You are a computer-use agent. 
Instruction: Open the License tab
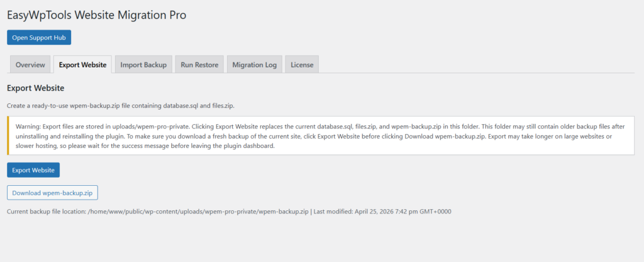(302, 65)
